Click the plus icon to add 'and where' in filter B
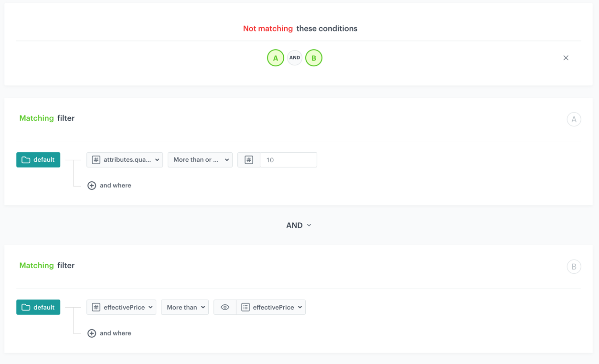599x364 pixels. (x=92, y=333)
